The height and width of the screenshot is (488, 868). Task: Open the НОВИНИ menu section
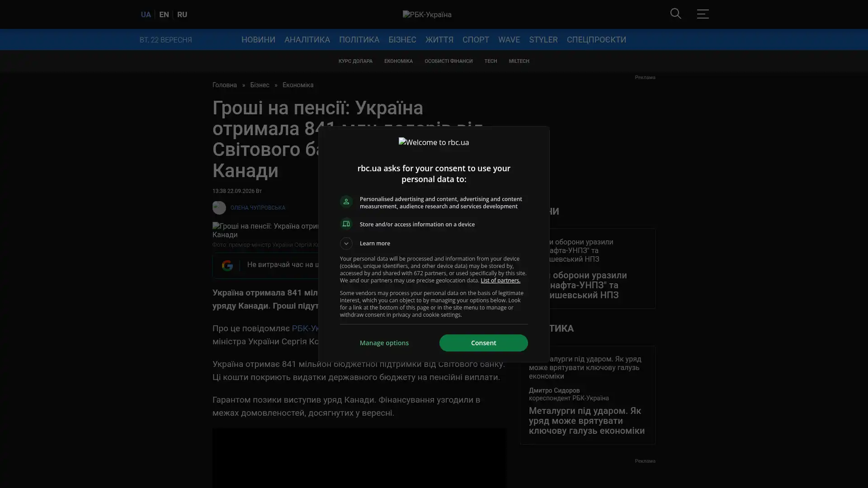(x=258, y=40)
